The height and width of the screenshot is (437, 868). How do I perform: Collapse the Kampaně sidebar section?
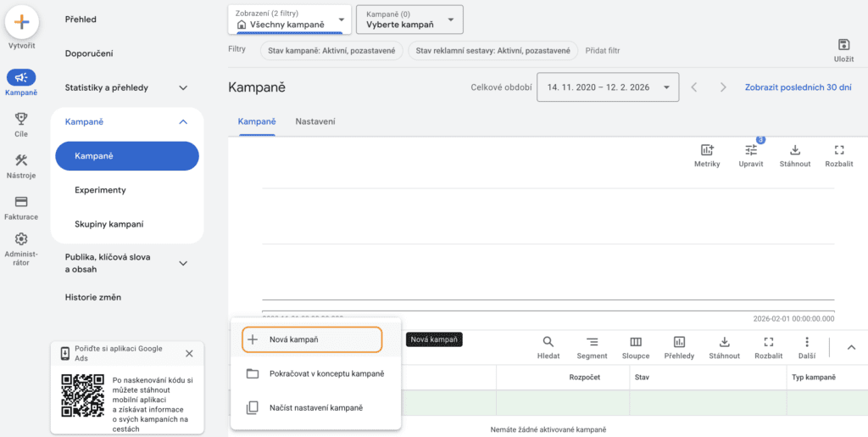tap(183, 122)
